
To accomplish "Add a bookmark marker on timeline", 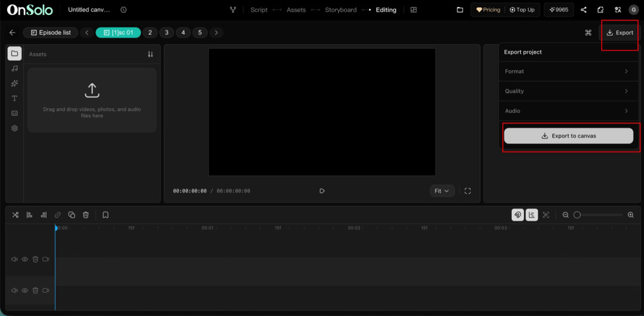I will (x=106, y=215).
